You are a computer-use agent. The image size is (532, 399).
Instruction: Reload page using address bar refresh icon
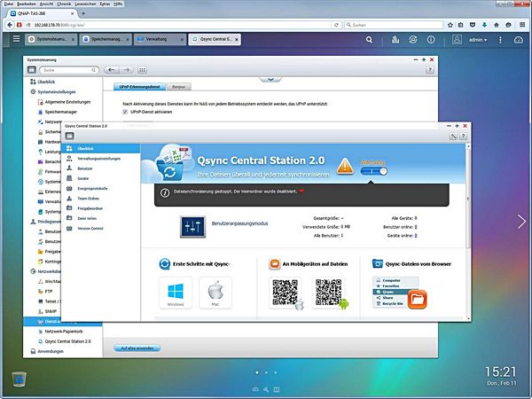(x=336, y=25)
